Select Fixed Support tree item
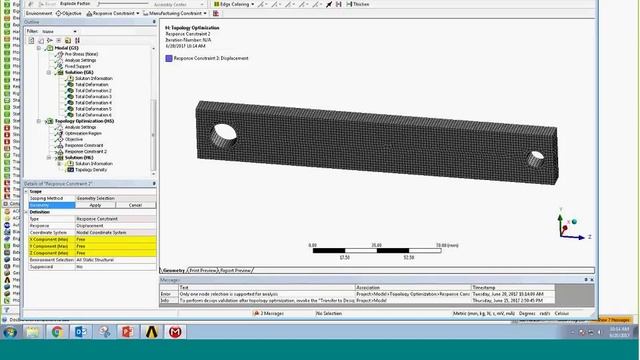 click(78, 66)
